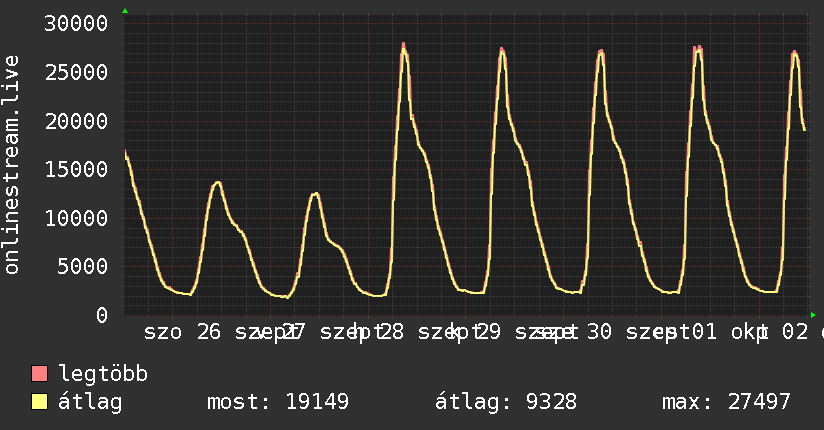Click the 30000 y-axis label

(x=76, y=24)
